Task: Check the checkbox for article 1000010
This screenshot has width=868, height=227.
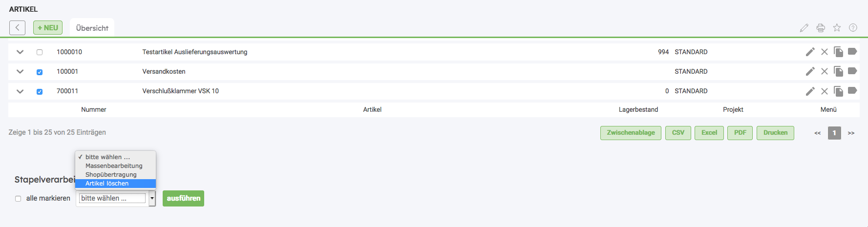Action: pyautogui.click(x=40, y=52)
